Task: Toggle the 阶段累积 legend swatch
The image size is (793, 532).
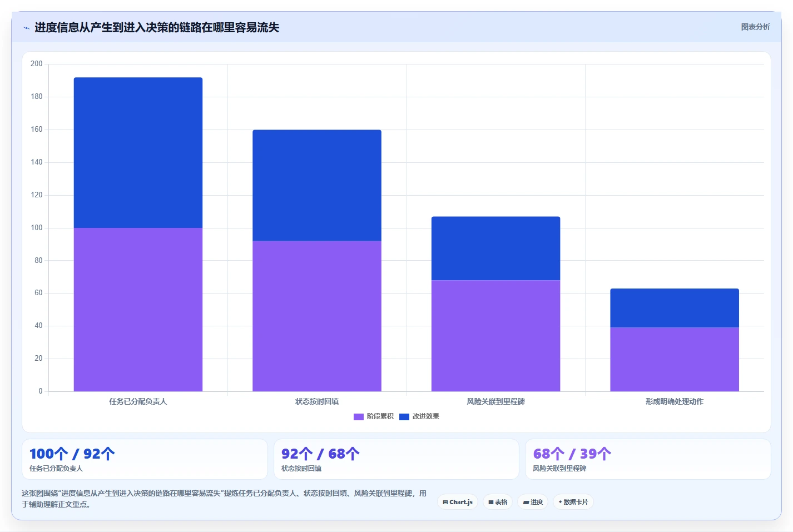Action: click(358, 416)
